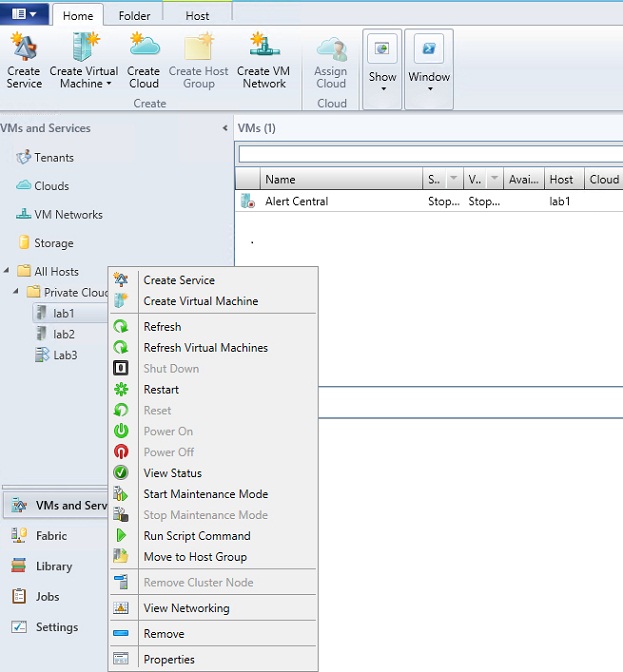This screenshot has width=623, height=672.
Task: Choose Create Virtual Machine from context menu
Action: coord(214,301)
